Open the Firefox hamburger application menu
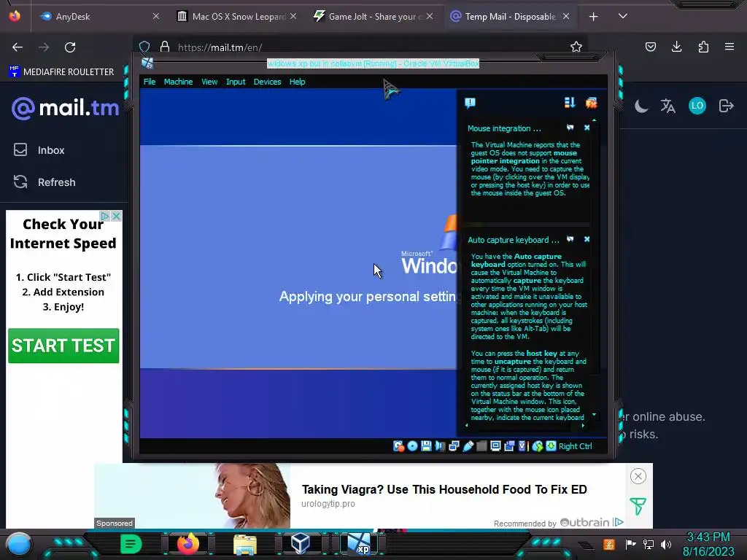 729,47
